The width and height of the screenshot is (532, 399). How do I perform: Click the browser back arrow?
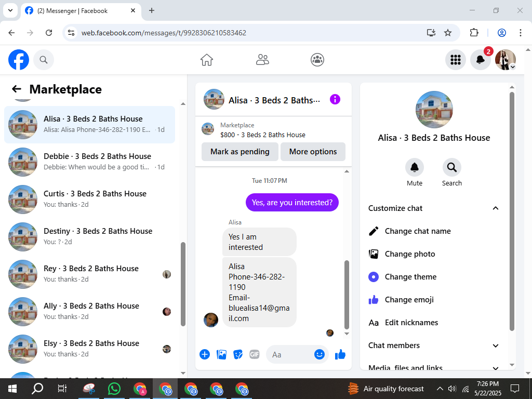pos(11,33)
